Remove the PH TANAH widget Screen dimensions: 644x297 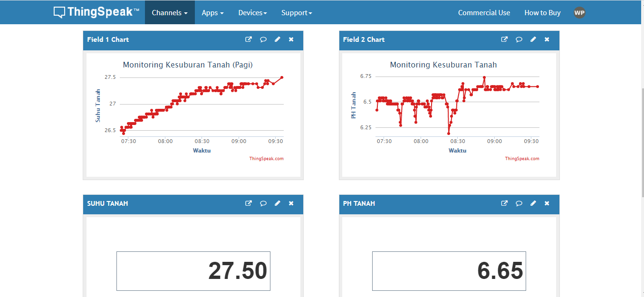point(547,203)
